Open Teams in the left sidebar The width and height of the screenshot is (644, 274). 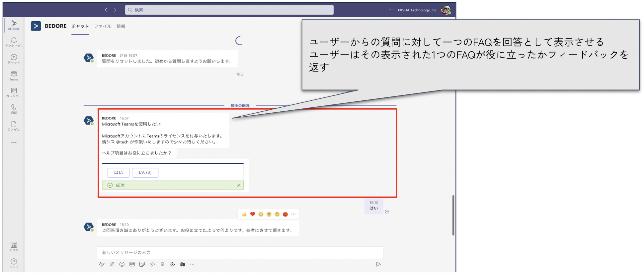coord(14,75)
